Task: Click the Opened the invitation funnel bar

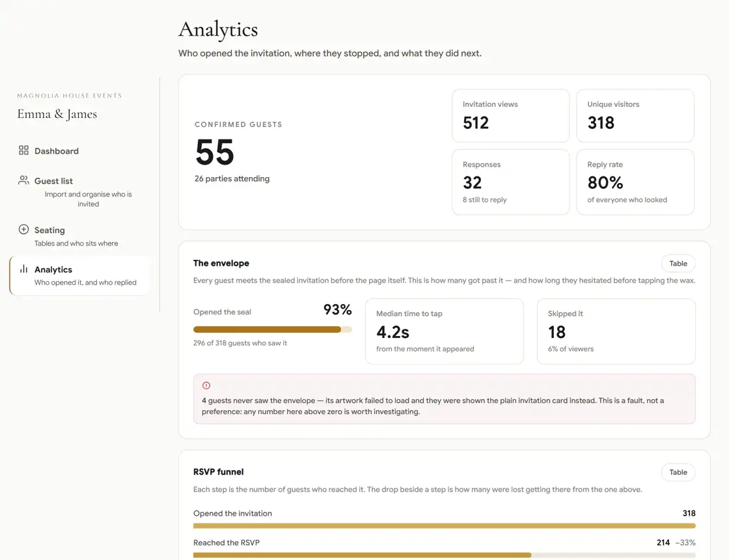Action: click(444, 526)
